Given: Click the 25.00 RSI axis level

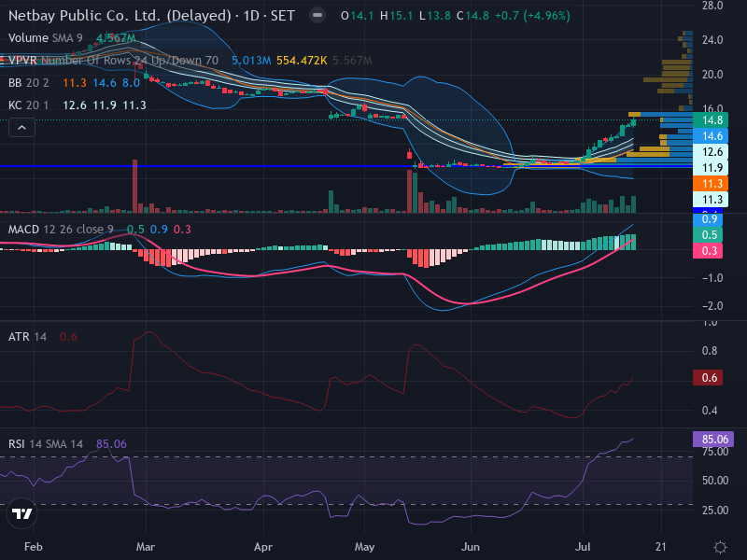Looking at the screenshot, I should click(x=715, y=511).
